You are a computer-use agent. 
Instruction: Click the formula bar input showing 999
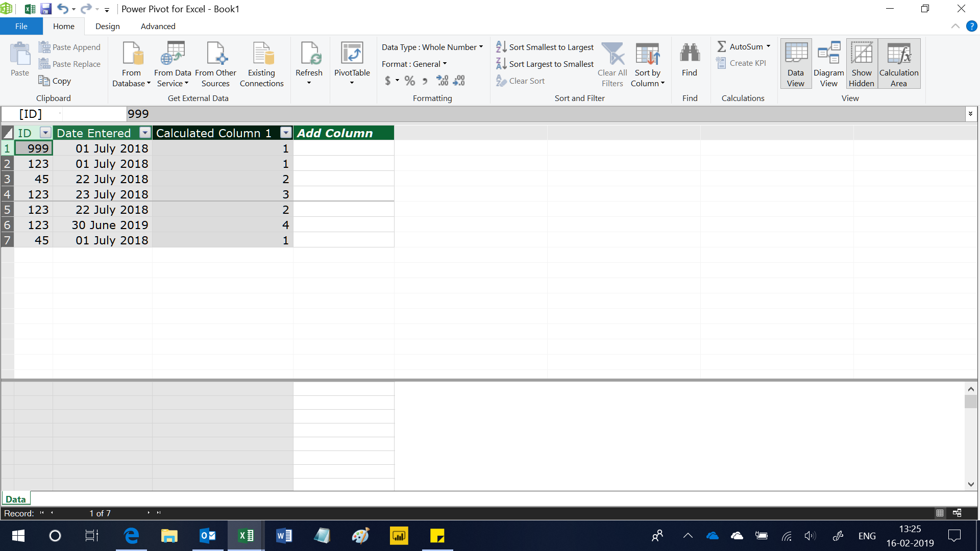[x=545, y=114]
